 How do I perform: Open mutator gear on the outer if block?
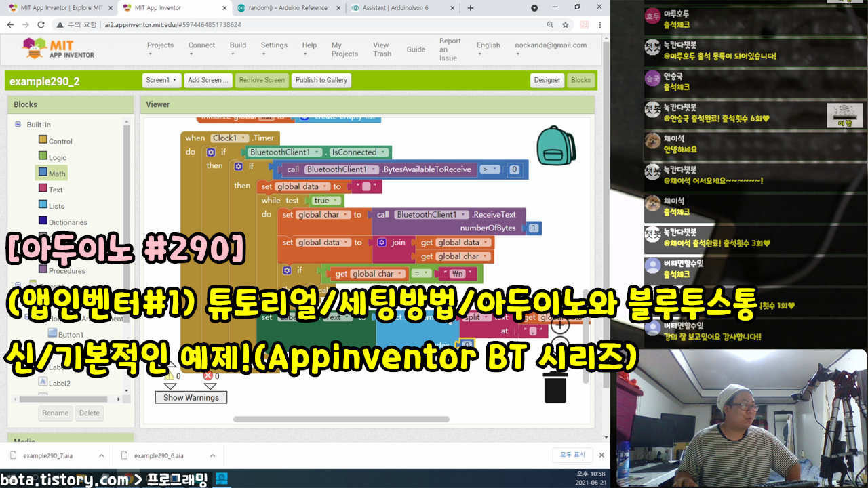tap(211, 152)
